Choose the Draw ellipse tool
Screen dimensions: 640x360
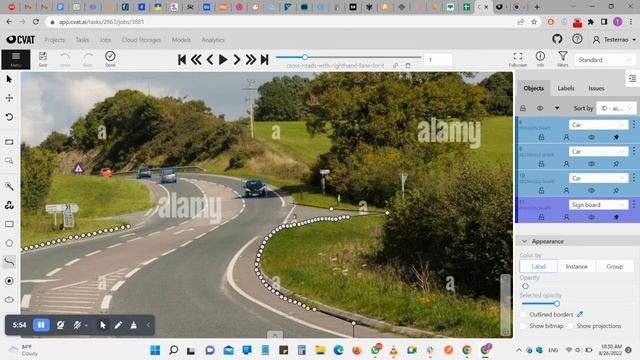point(9,300)
